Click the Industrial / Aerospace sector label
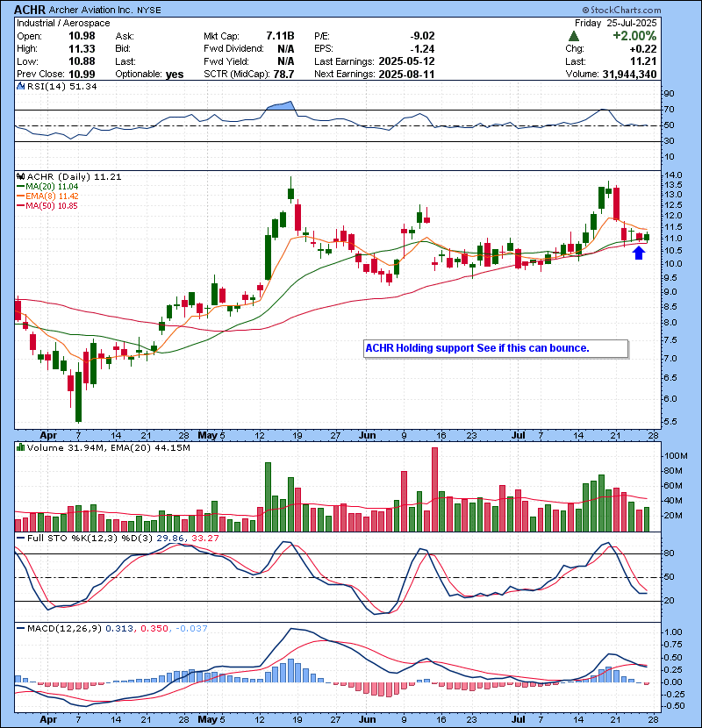 pos(64,23)
